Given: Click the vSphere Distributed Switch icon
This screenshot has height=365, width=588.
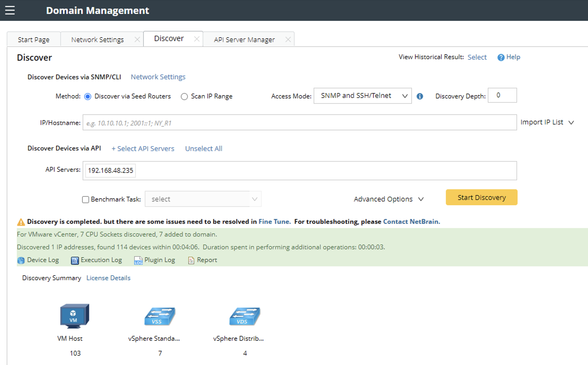Looking at the screenshot, I should (245, 316).
